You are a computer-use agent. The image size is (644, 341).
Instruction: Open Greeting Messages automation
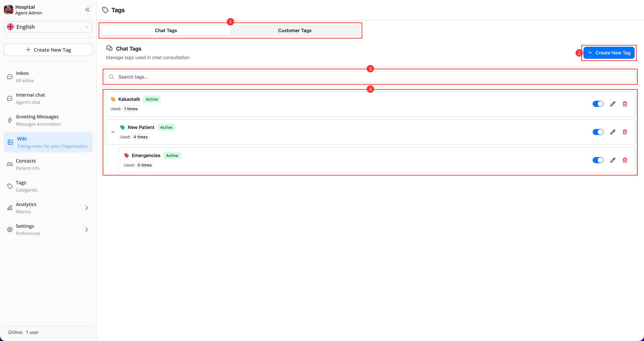(9, 120)
